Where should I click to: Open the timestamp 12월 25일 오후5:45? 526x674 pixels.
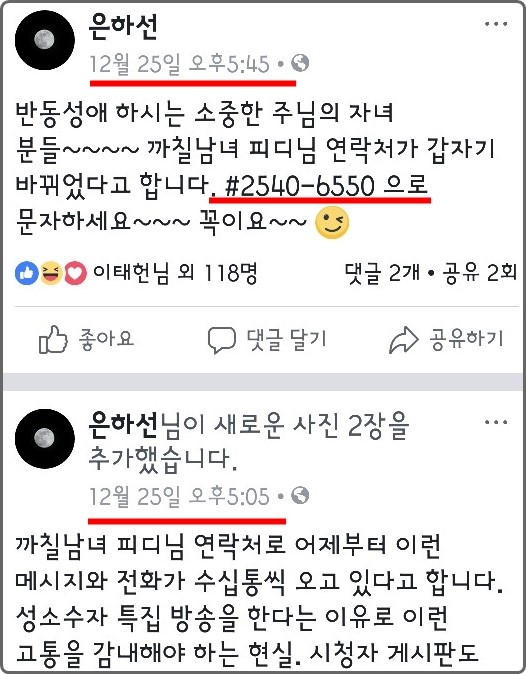(179, 64)
